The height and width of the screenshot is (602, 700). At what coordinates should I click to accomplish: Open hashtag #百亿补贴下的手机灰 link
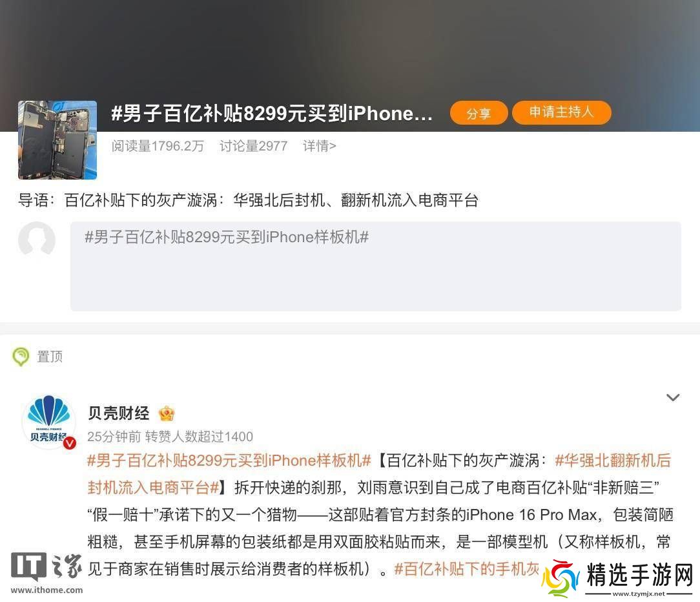click(x=467, y=568)
